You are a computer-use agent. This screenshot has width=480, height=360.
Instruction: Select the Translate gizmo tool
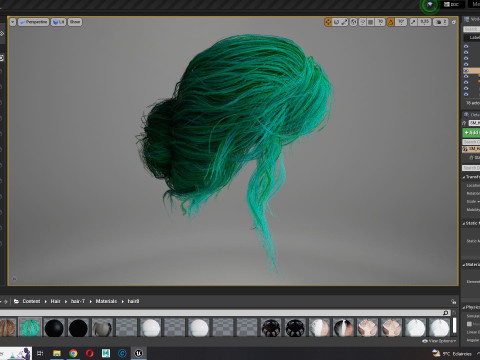(328, 22)
